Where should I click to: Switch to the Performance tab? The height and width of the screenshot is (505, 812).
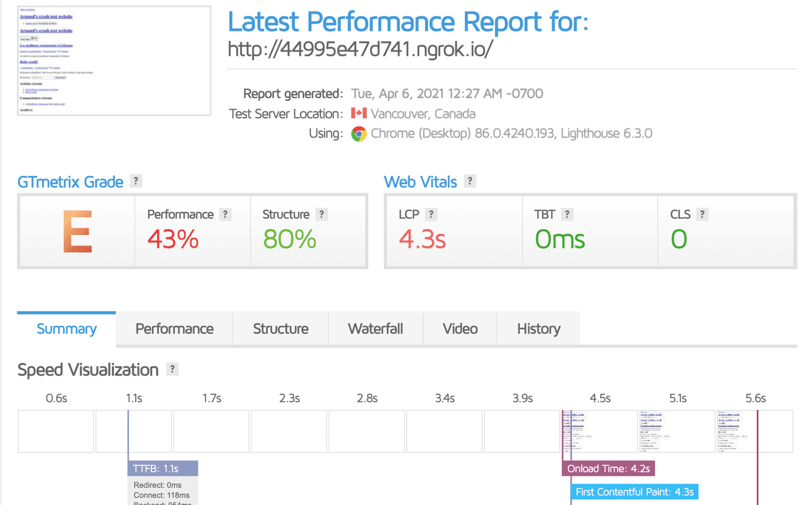click(174, 329)
